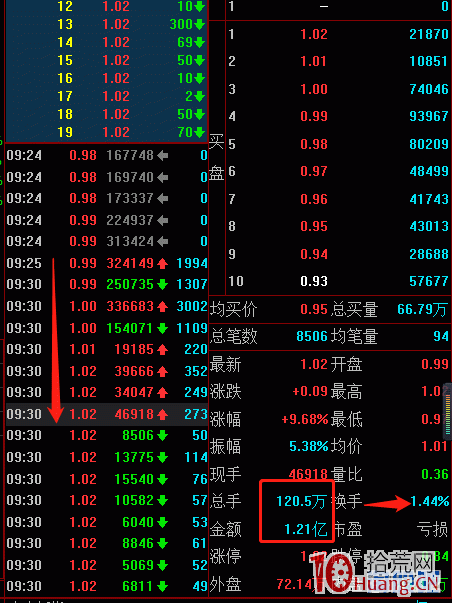Click the 总笔数 value 8506
The height and width of the screenshot is (603, 452).
(312, 337)
